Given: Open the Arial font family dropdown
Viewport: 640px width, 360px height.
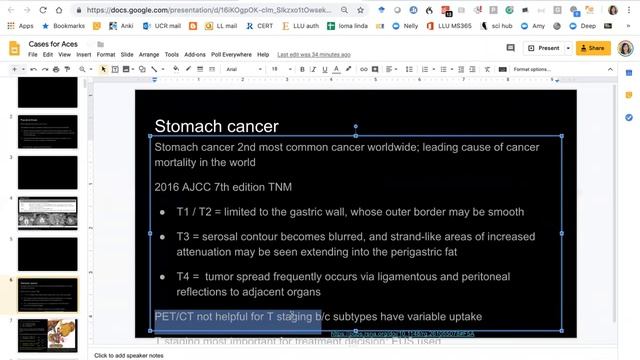Looking at the screenshot, I should pos(244,69).
